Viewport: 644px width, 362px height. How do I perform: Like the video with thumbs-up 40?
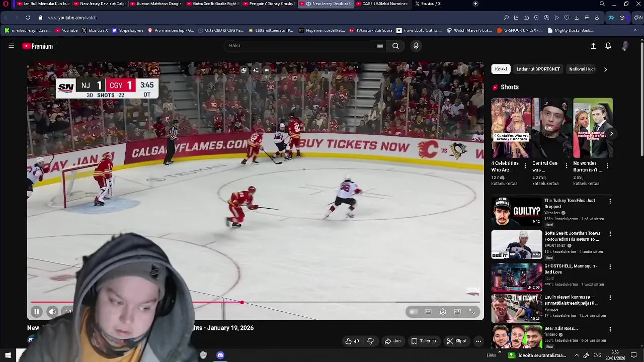352,341
